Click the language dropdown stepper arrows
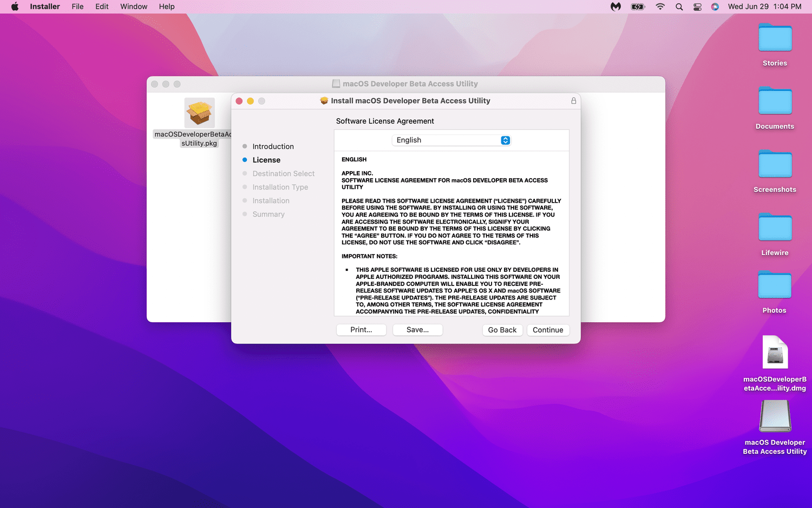 click(506, 140)
